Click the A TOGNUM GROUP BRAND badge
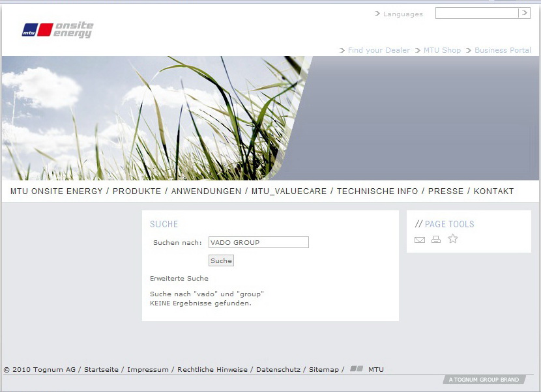This screenshot has height=392, width=541. click(484, 380)
